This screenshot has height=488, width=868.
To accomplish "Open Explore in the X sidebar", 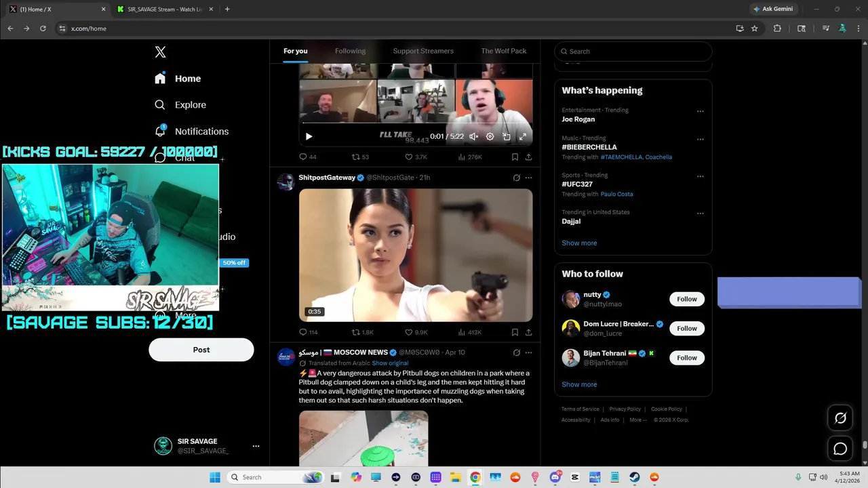I will pos(180,105).
